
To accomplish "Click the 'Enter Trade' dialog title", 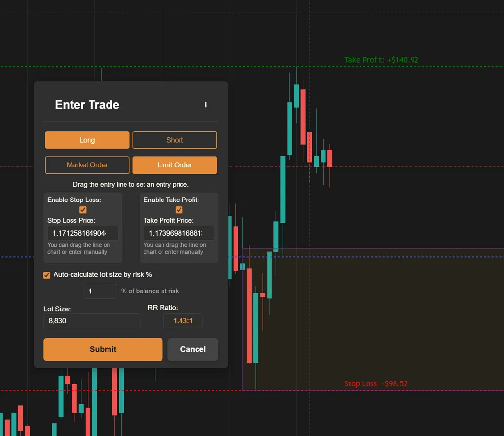I will click(x=87, y=105).
